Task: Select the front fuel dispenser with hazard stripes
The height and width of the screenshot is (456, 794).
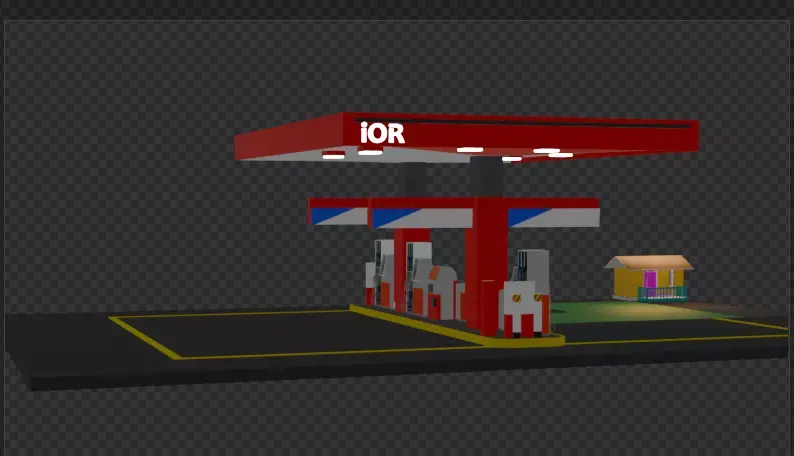Action: click(525, 310)
